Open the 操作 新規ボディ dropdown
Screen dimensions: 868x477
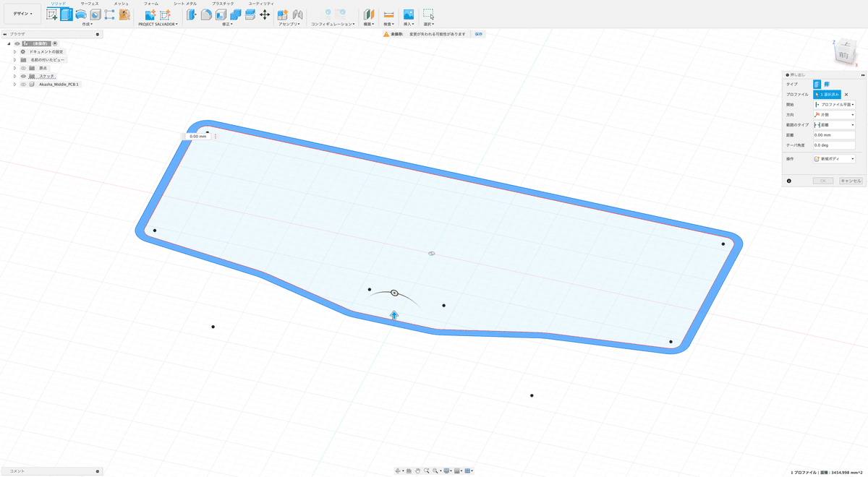click(834, 158)
